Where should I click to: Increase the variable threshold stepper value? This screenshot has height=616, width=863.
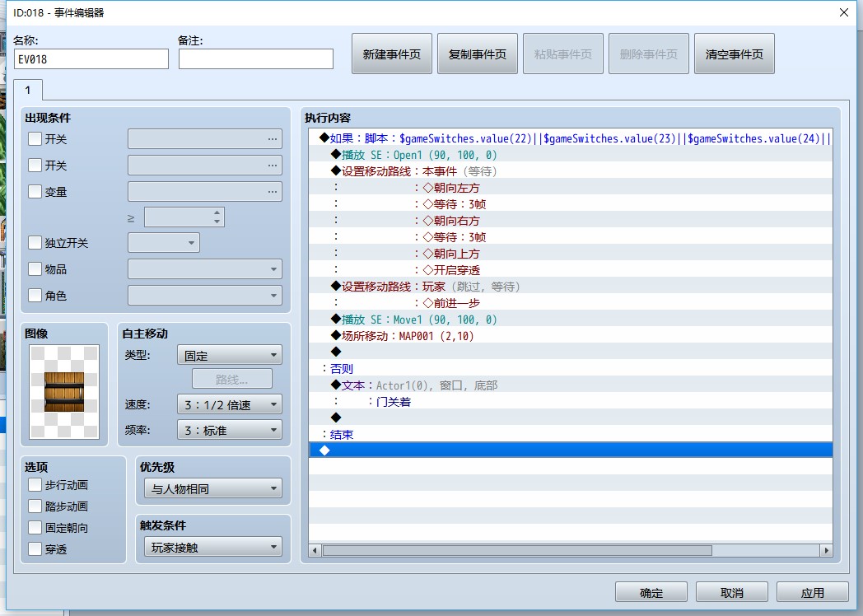point(217,212)
